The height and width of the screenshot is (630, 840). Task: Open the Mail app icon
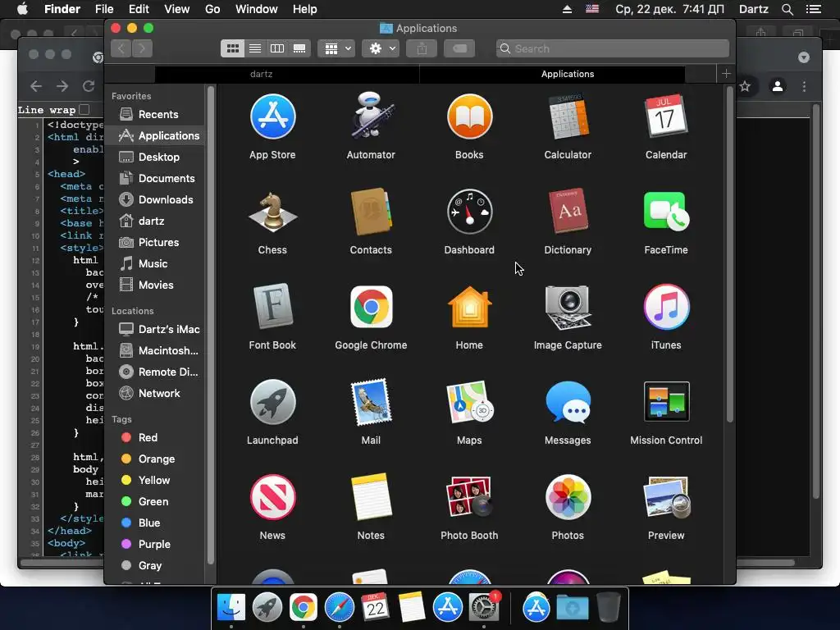(371, 402)
